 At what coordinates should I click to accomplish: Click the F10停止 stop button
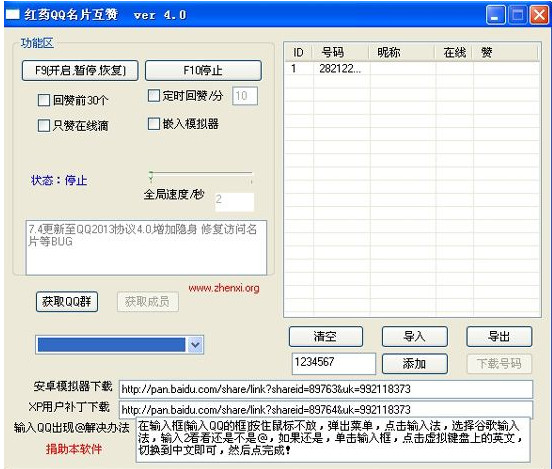(x=203, y=70)
